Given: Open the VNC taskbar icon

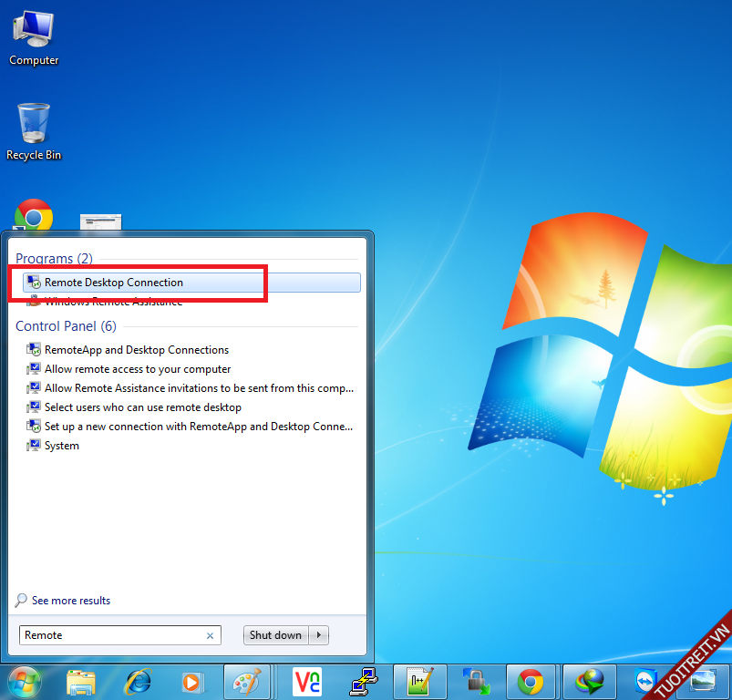Looking at the screenshot, I should pos(306,682).
